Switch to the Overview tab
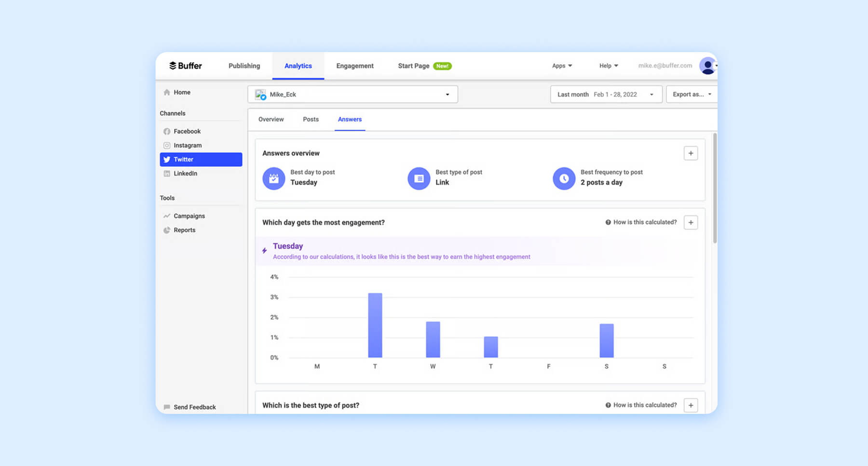Viewport: 868px width, 466px height. [x=271, y=119]
